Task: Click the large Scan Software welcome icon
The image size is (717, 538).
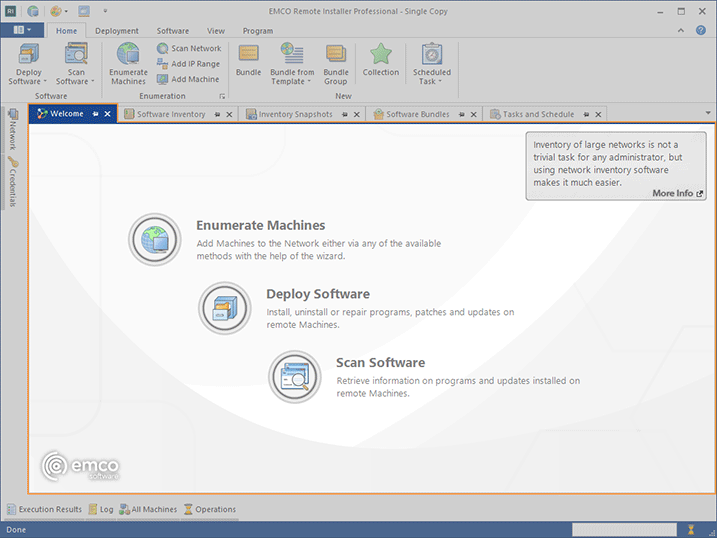Action: coord(294,376)
